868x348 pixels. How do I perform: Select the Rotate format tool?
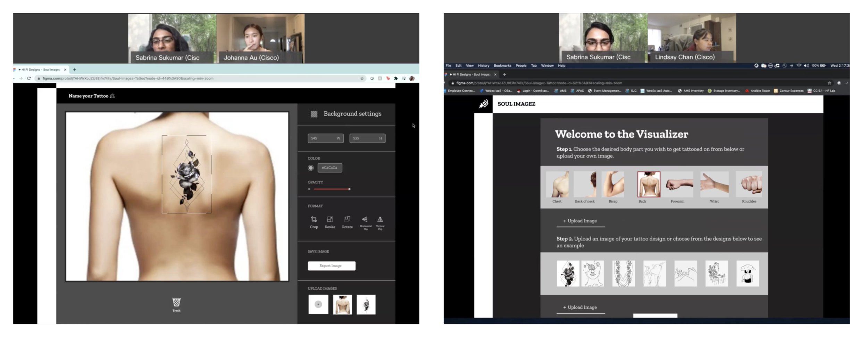pyautogui.click(x=347, y=222)
